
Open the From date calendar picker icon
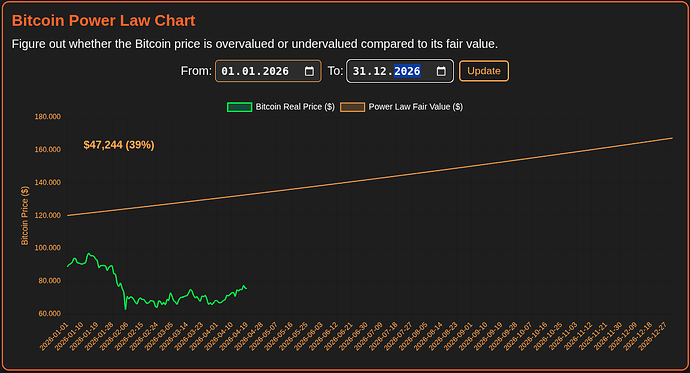coord(309,71)
